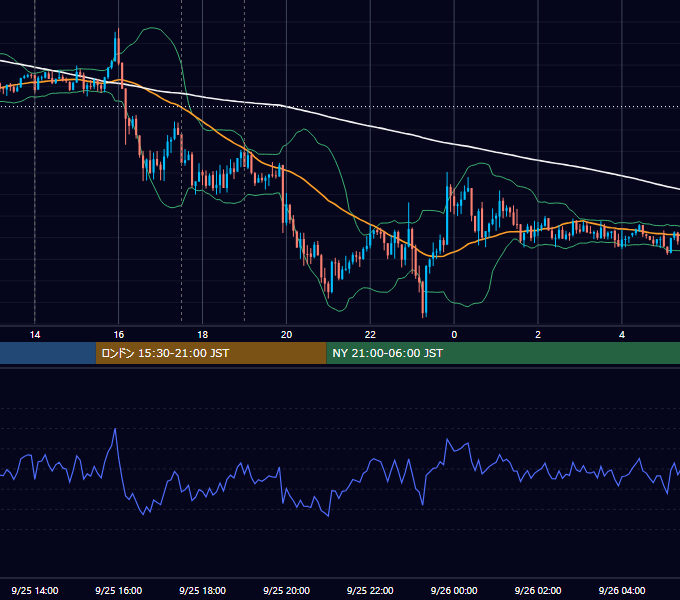Click the hour label 0 on price chart axis
The image size is (680, 600).
click(x=454, y=335)
